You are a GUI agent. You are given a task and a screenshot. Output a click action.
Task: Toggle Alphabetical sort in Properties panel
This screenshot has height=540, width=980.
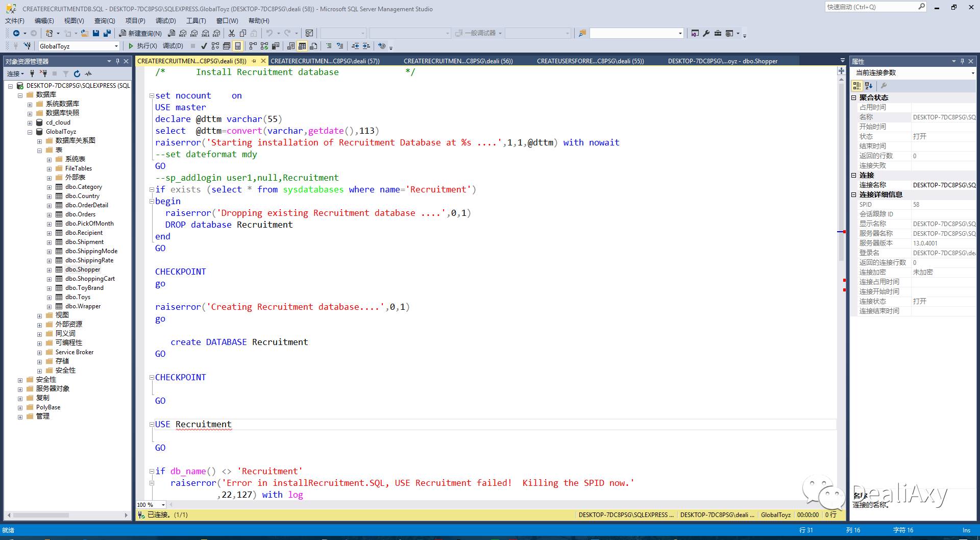[x=869, y=86]
